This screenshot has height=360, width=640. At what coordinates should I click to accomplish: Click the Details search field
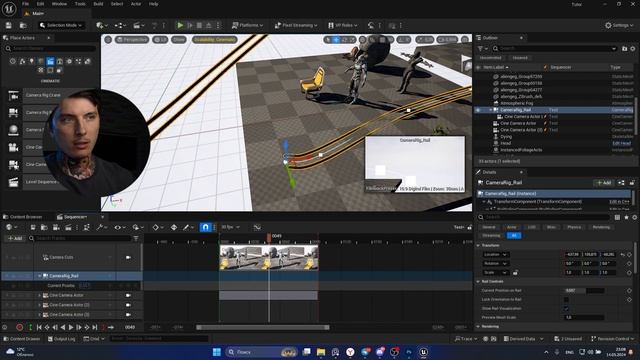click(x=545, y=218)
